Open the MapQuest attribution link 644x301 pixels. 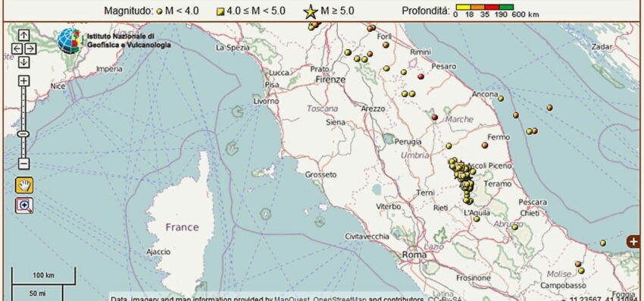click(292, 299)
